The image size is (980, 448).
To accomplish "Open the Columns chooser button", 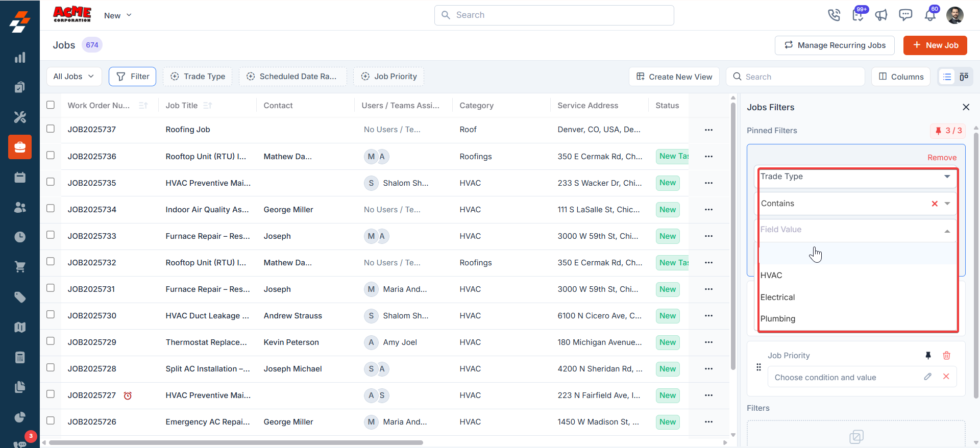I will tap(901, 77).
